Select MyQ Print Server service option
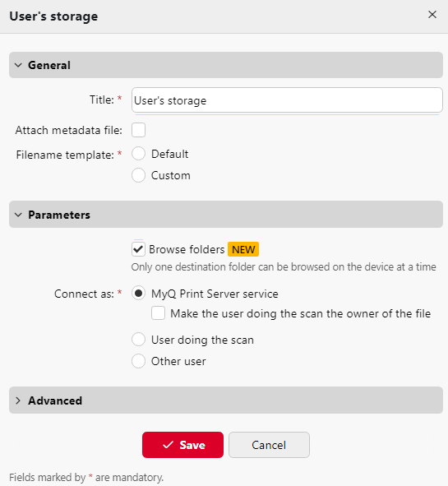The height and width of the screenshot is (486, 448). [x=138, y=294]
